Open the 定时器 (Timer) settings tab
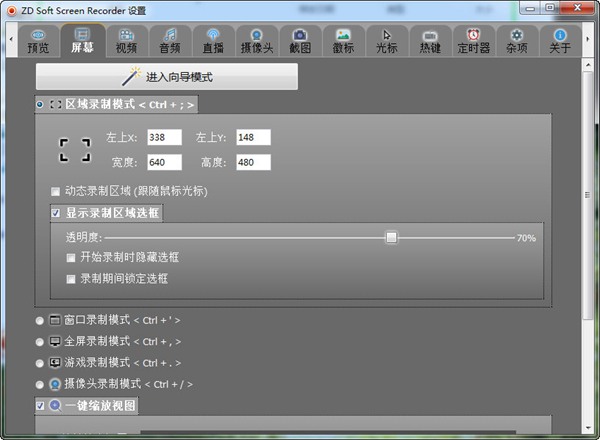Screen dimensions: 600x440 pyautogui.click(x=473, y=40)
